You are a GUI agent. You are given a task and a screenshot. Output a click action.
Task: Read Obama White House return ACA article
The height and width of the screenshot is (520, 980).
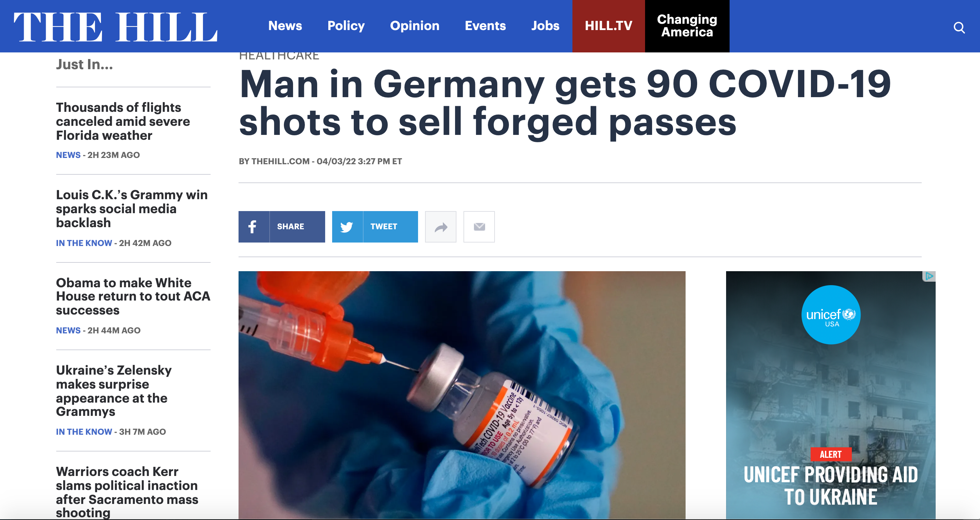133,296
